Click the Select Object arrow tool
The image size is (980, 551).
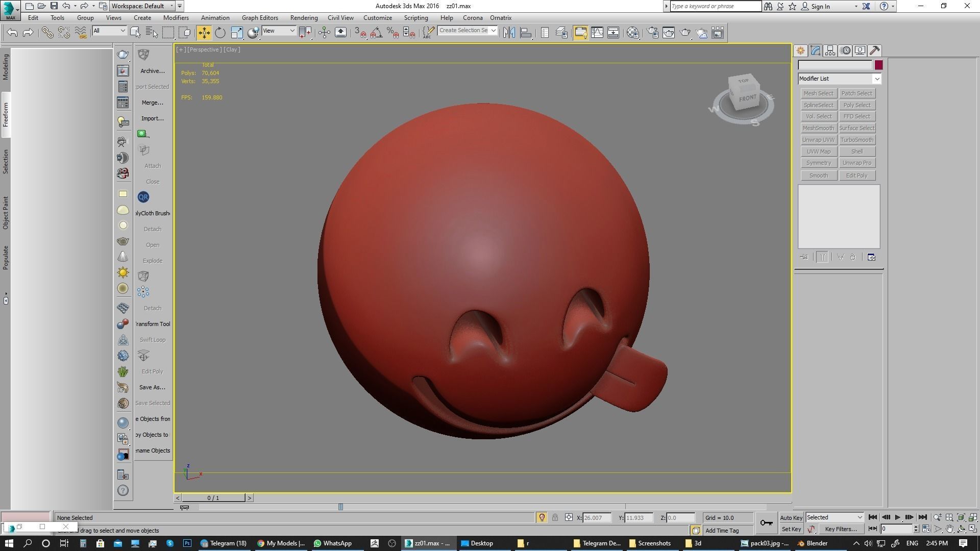pos(135,33)
